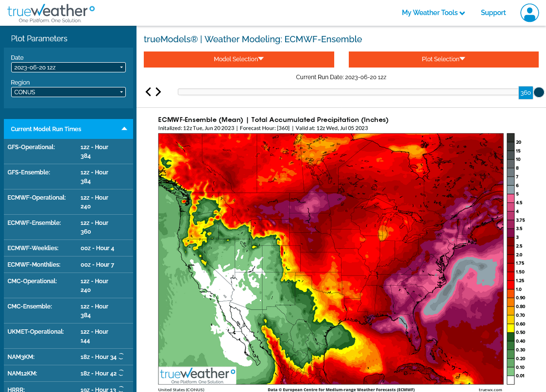
Task: Open the user account profile icon
Action: 529,13
